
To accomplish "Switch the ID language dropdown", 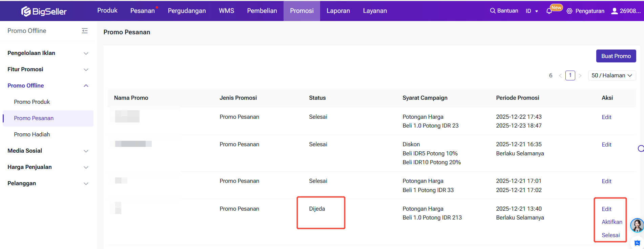I will (532, 11).
